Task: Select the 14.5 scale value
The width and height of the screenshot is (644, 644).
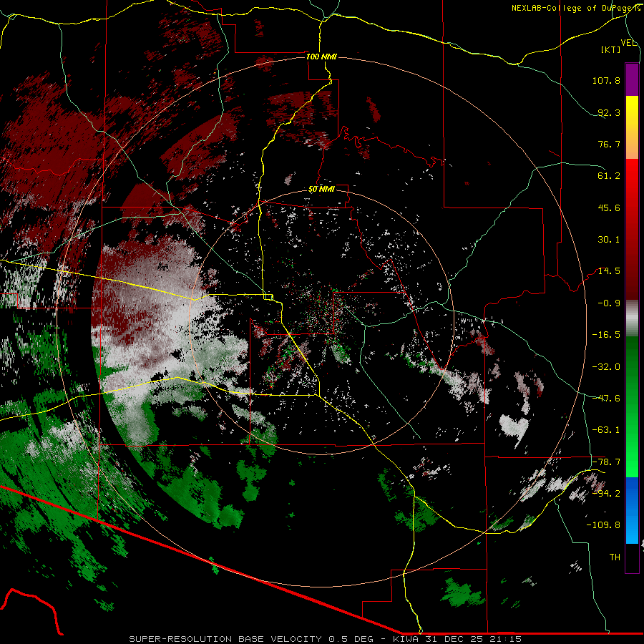Action: click(609, 271)
